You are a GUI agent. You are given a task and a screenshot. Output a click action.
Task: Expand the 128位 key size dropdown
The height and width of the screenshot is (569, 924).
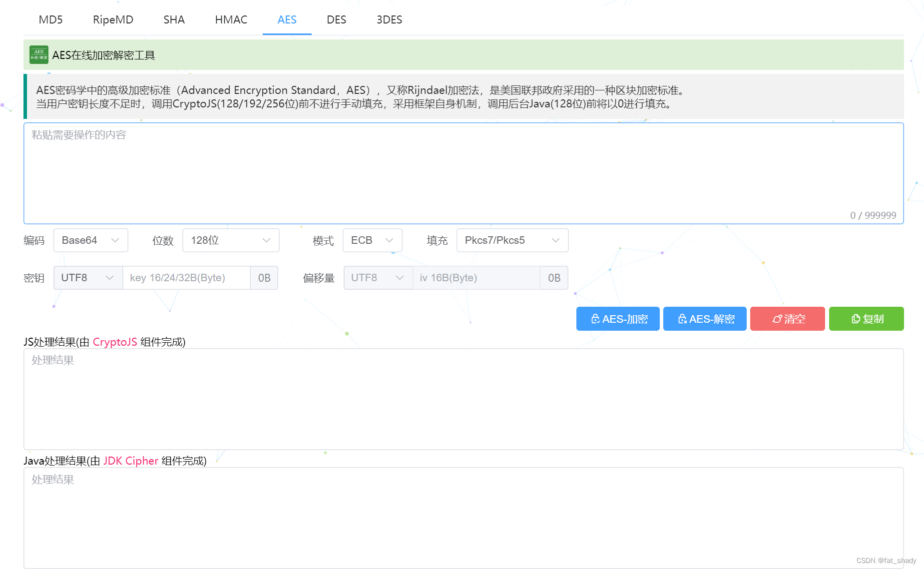(x=231, y=240)
